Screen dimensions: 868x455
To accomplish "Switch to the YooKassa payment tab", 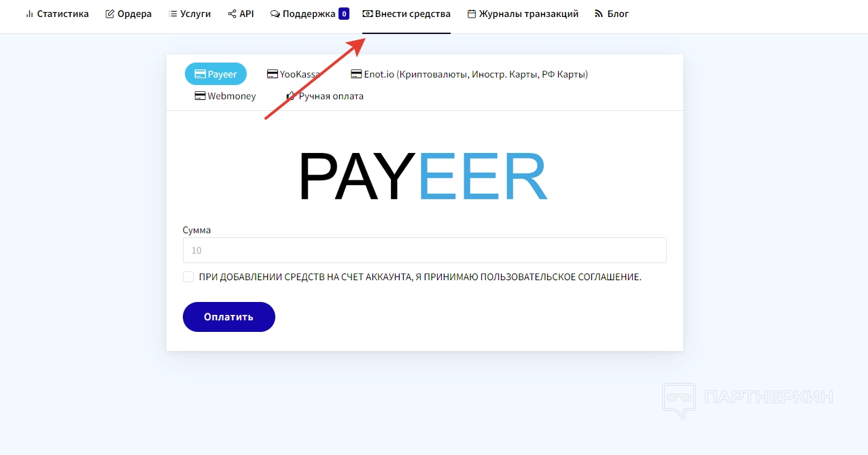I will pyautogui.click(x=293, y=74).
